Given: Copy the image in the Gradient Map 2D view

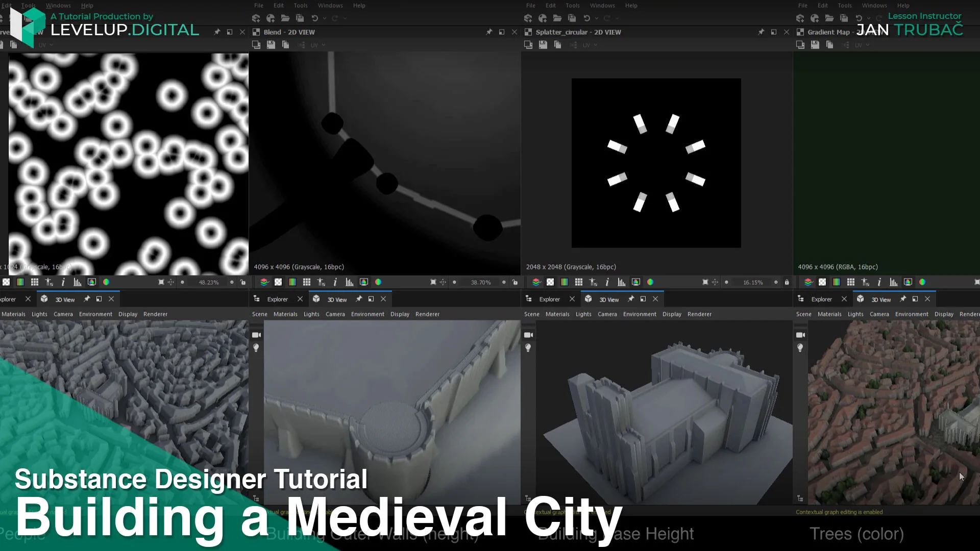Looking at the screenshot, I should [829, 45].
